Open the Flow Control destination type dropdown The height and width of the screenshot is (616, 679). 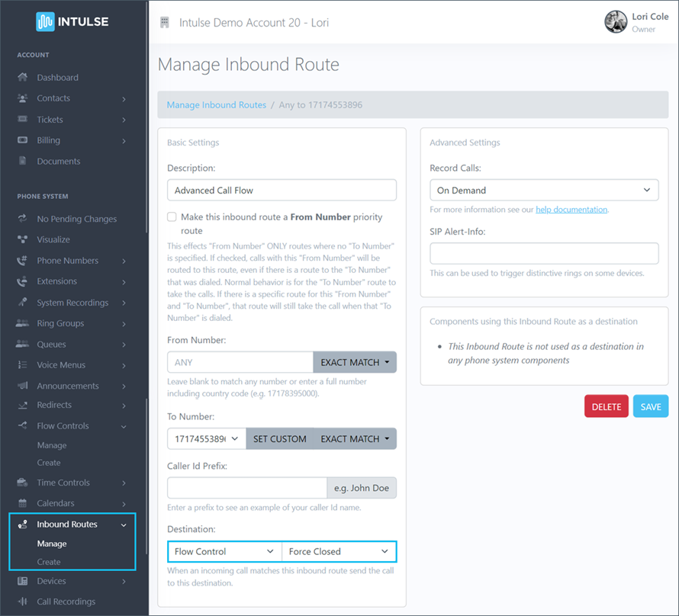(x=225, y=551)
